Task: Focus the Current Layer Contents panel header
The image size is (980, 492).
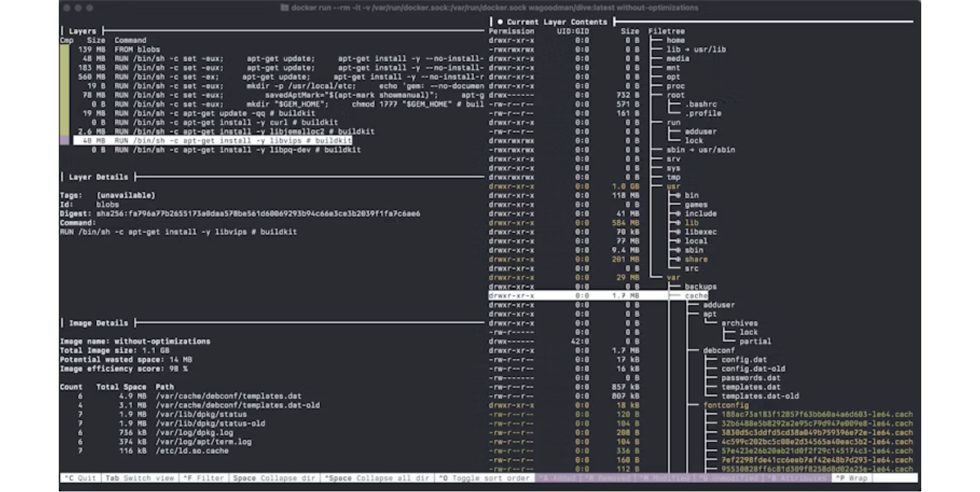Action: pyautogui.click(x=556, y=22)
